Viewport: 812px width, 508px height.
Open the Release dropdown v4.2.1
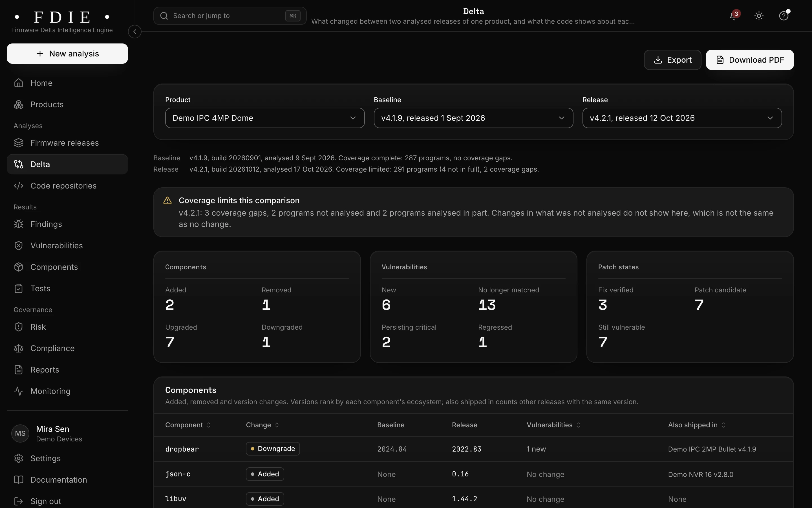682,118
